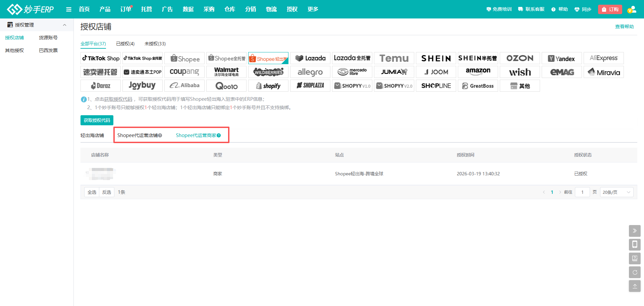Click the floating back-to-top arrow icon

[x=635, y=286]
